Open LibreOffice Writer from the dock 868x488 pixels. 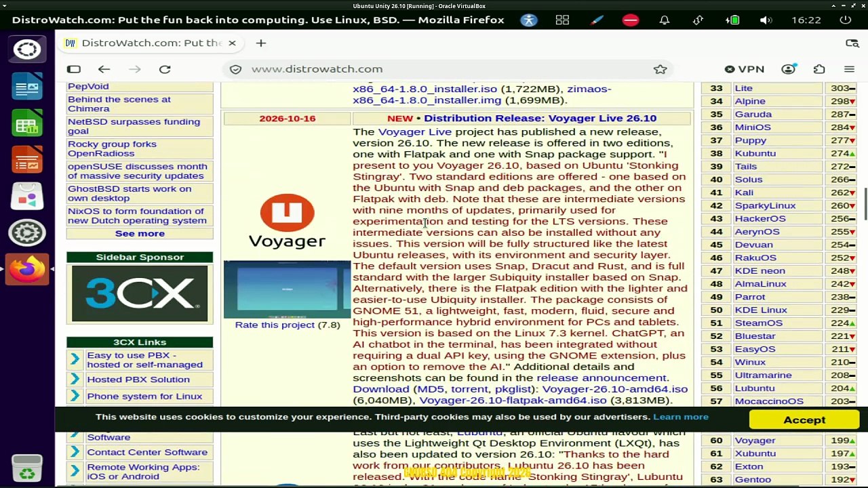click(x=27, y=87)
